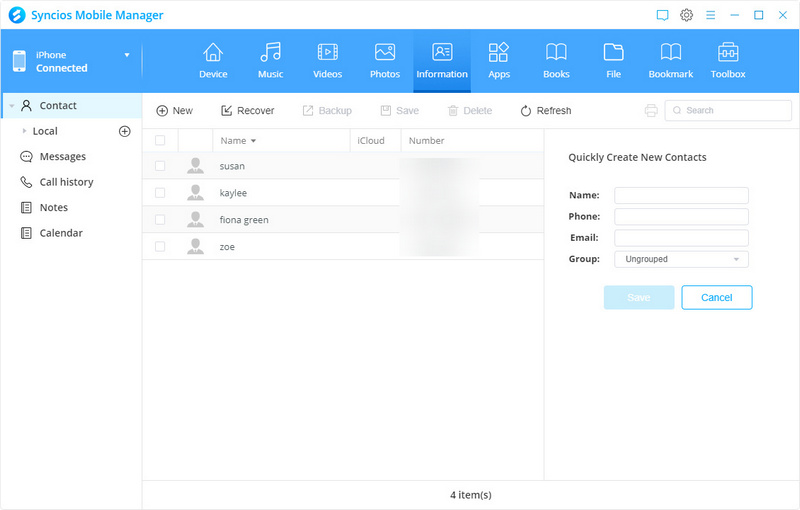The width and height of the screenshot is (800, 510).
Task: Open the Group dropdown showing Ungrouped
Action: coord(681,259)
